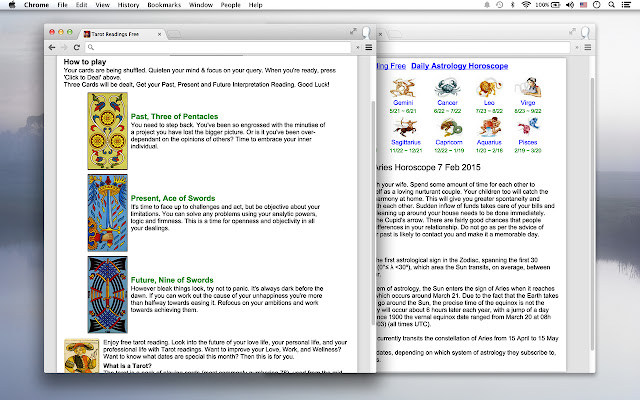Open the Leo text link
This screenshot has width=640, height=400.
click(x=489, y=103)
